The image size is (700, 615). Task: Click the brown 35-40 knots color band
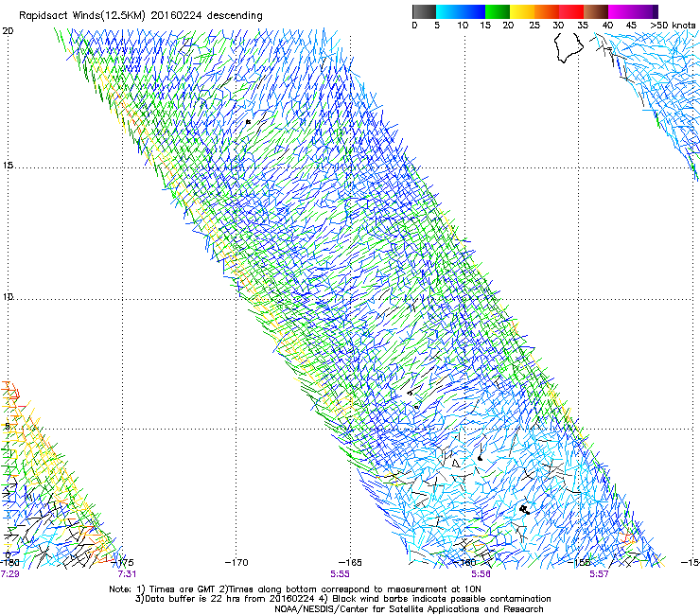coord(596,11)
